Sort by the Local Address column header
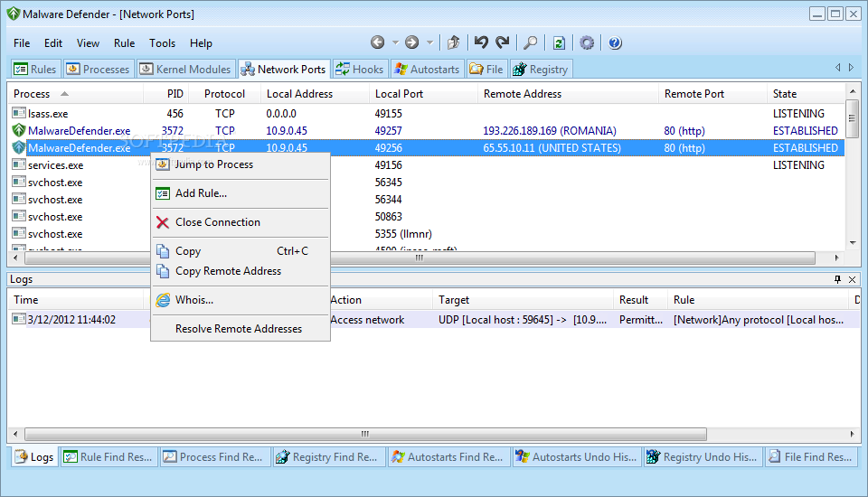This screenshot has height=497, width=868. 315,94
